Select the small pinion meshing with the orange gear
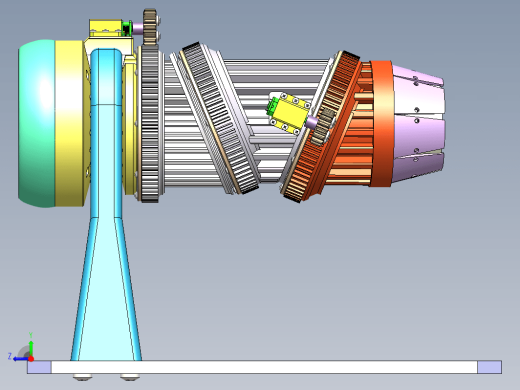520x390 pixels. [323, 126]
